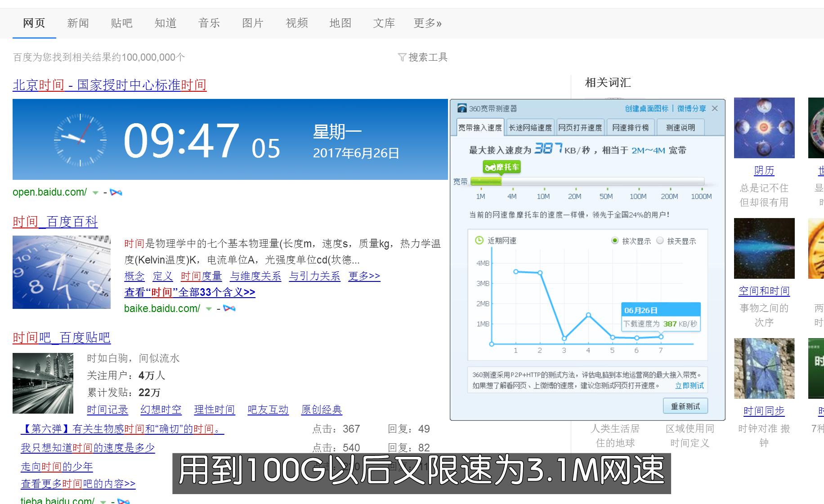Click the speedometer icon in the 360宽带测速器 title bar
The image size is (824, 504).
[461, 108]
